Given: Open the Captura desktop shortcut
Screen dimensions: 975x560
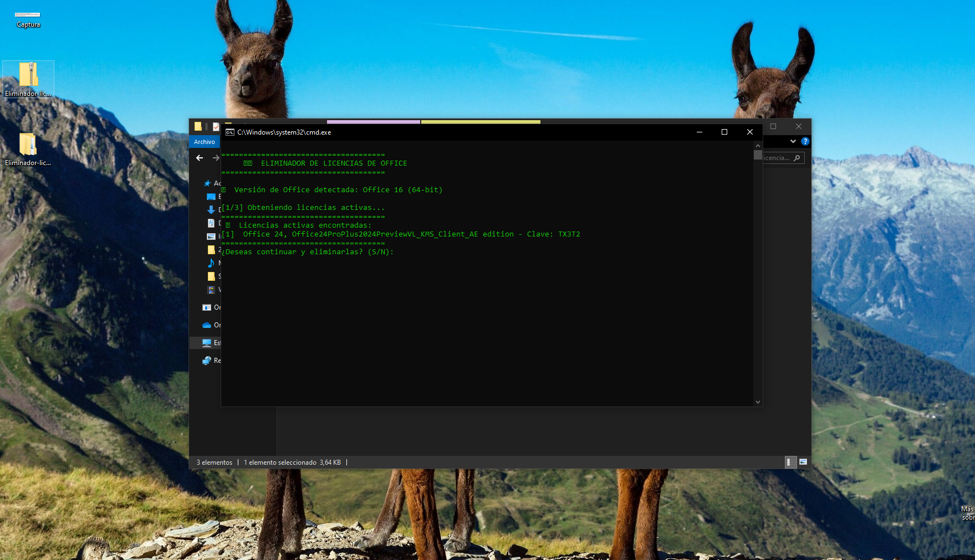Looking at the screenshot, I should [x=28, y=18].
